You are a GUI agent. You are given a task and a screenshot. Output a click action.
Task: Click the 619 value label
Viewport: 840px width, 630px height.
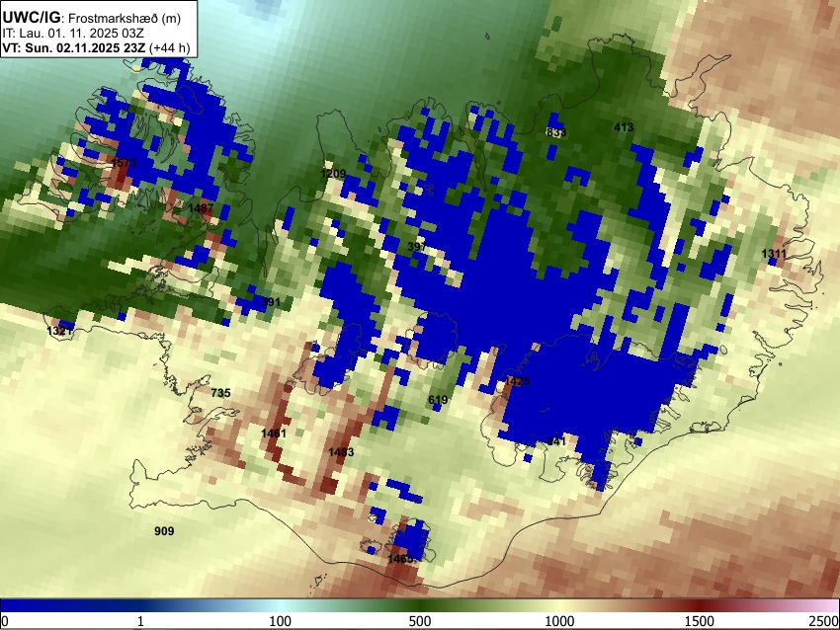tap(438, 400)
